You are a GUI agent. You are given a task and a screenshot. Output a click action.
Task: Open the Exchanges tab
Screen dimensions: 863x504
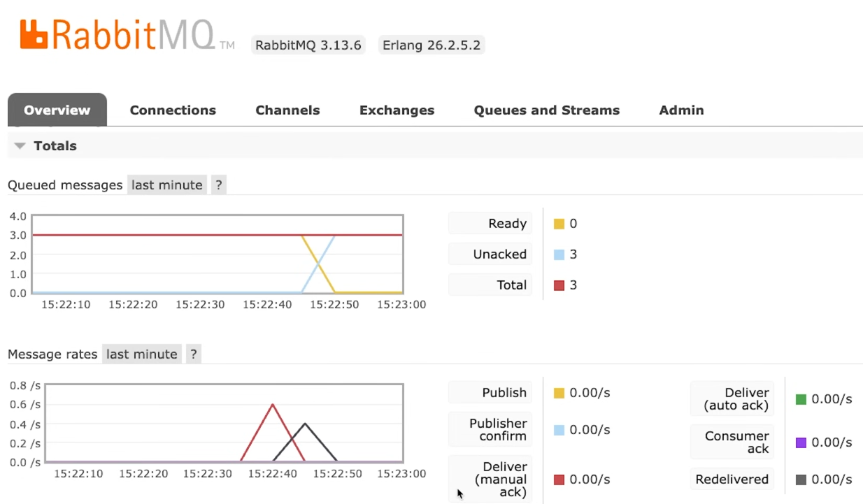point(397,110)
